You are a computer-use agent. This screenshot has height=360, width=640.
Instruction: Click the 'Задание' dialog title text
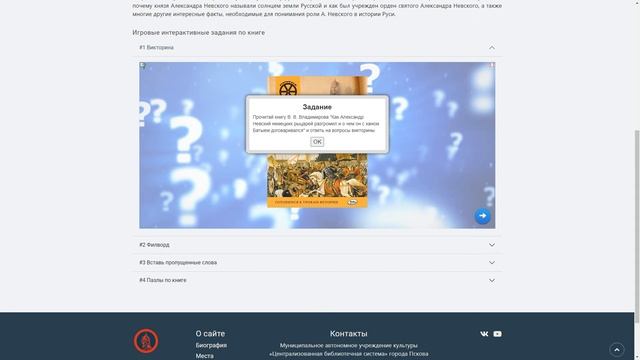(x=317, y=107)
